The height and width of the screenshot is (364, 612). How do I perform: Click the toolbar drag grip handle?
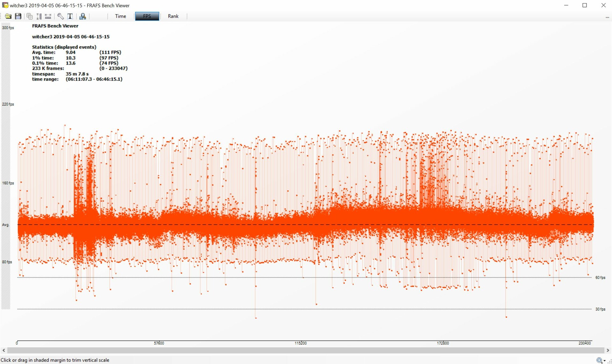click(1, 16)
